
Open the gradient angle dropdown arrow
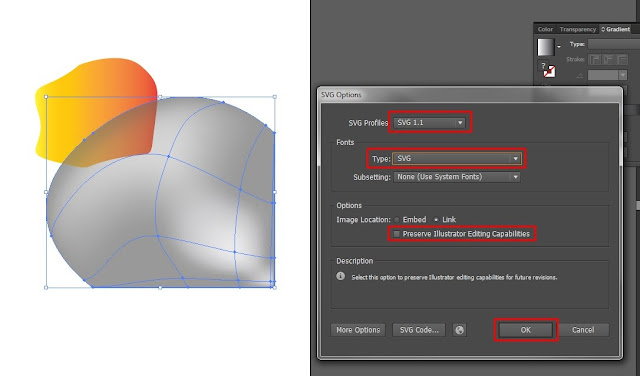click(x=622, y=75)
